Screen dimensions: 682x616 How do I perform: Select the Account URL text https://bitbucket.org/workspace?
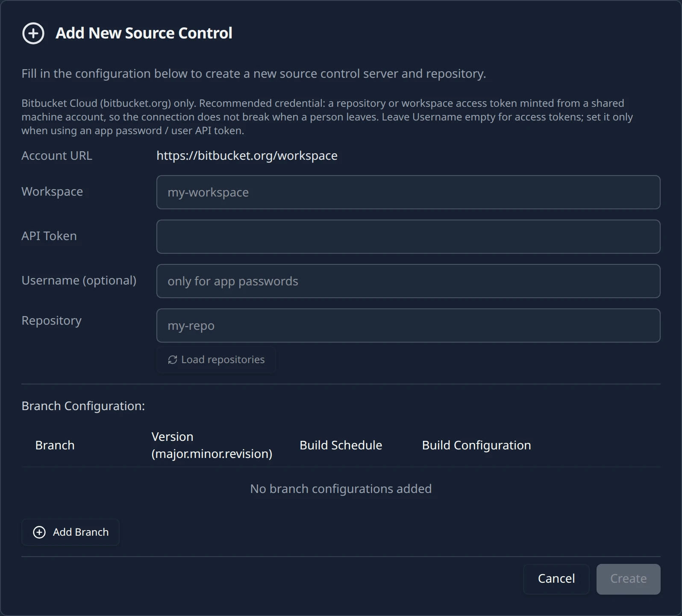coord(247,155)
